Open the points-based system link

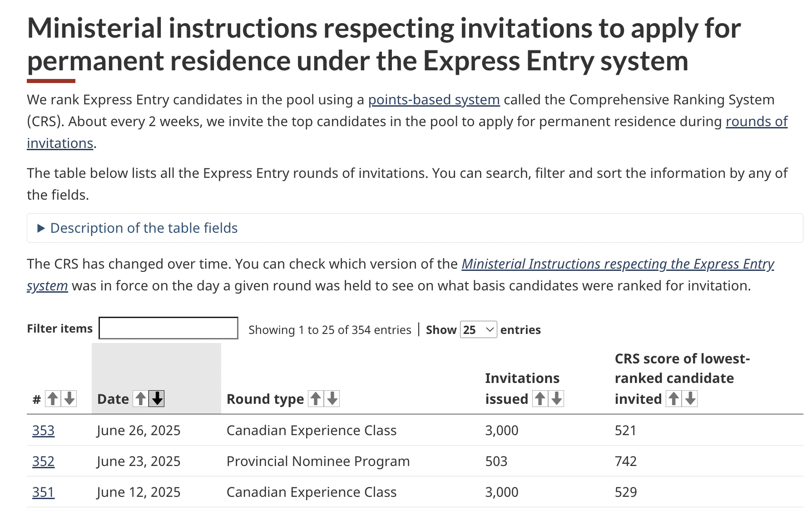pos(434,100)
